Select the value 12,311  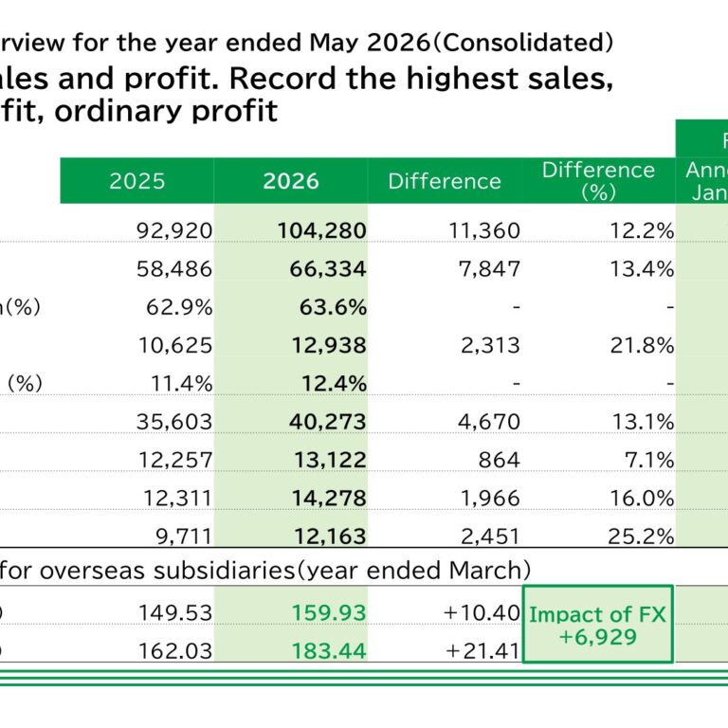pos(177,499)
